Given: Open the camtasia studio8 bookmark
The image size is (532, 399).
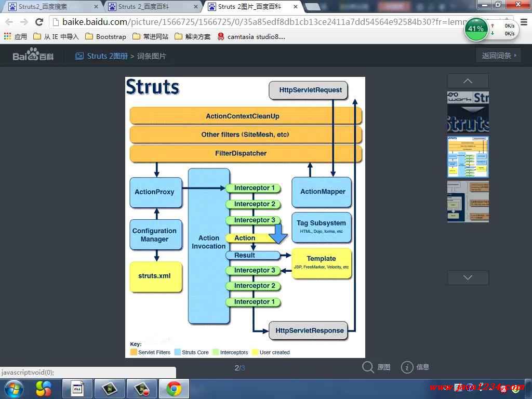Looking at the screenshot, I should 251,36.
